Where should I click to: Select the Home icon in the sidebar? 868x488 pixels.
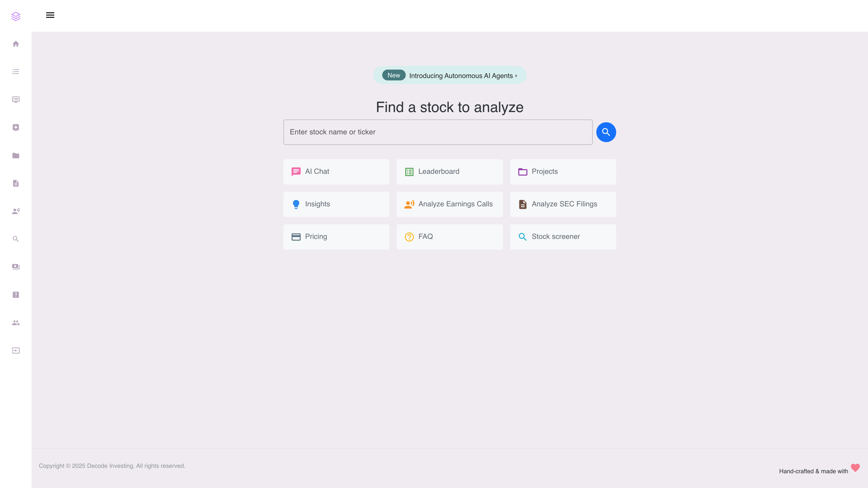point(15,44)
